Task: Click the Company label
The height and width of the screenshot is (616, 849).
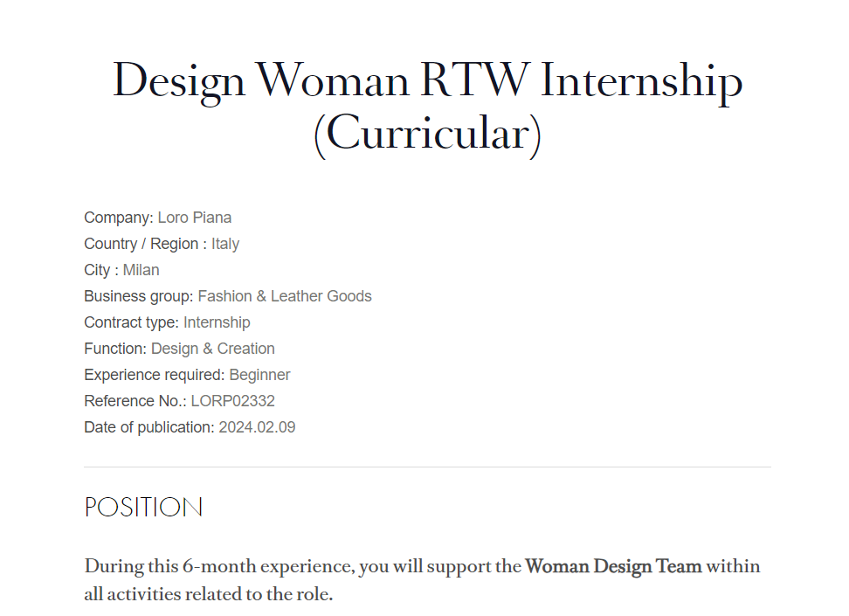Action: point(119,218)
